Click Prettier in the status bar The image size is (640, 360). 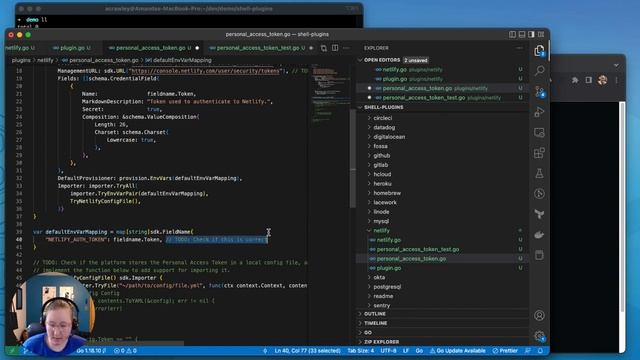505,351
